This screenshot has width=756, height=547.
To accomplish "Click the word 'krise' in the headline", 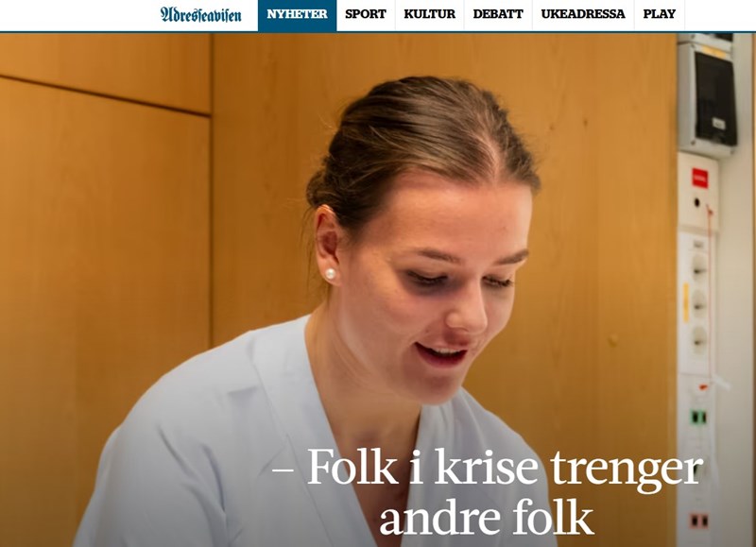I will pyautogui.click(x=487, y=466).
